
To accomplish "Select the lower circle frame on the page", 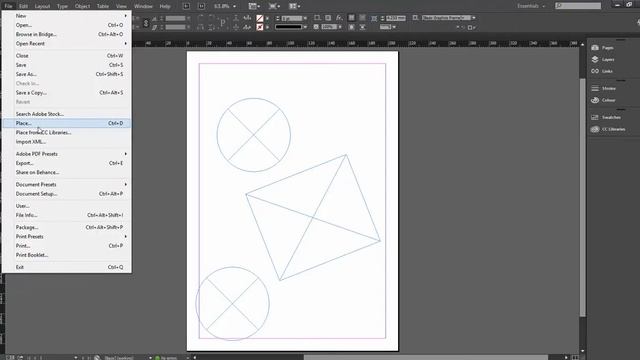I will (x=233, y=303).
